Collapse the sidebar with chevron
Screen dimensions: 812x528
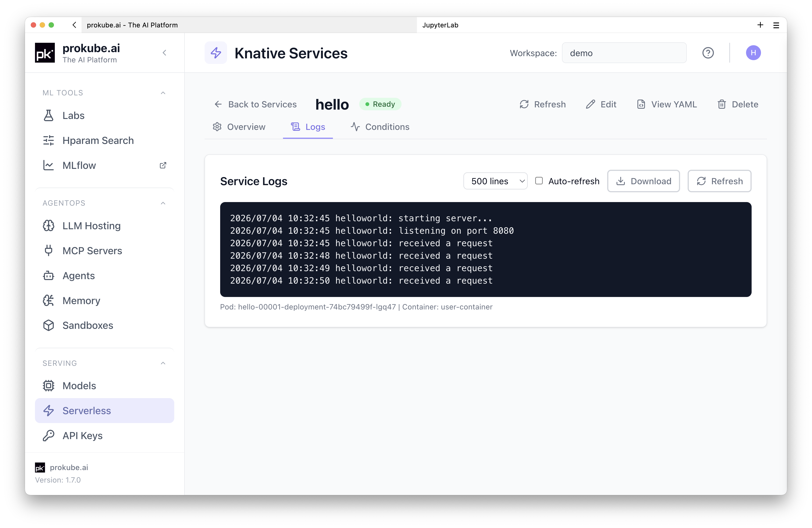click(164, 53)
